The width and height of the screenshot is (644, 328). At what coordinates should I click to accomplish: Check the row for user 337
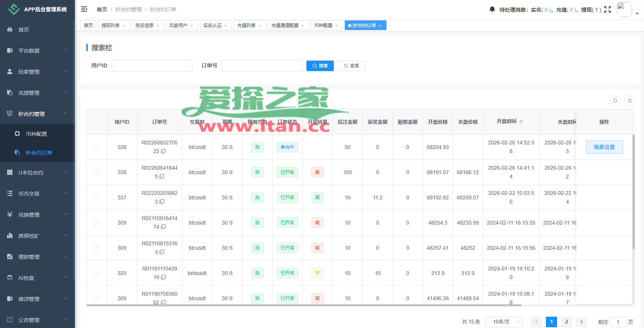point(96,197)
